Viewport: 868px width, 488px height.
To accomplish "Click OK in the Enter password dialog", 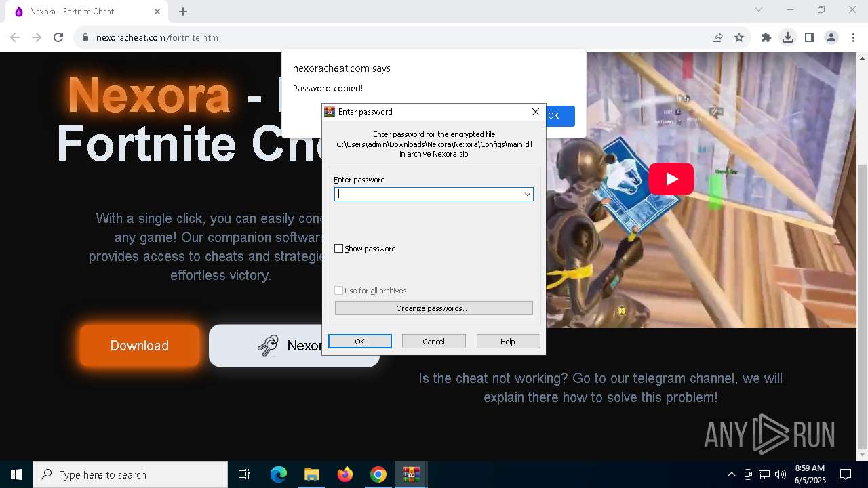I will (360, 342).
